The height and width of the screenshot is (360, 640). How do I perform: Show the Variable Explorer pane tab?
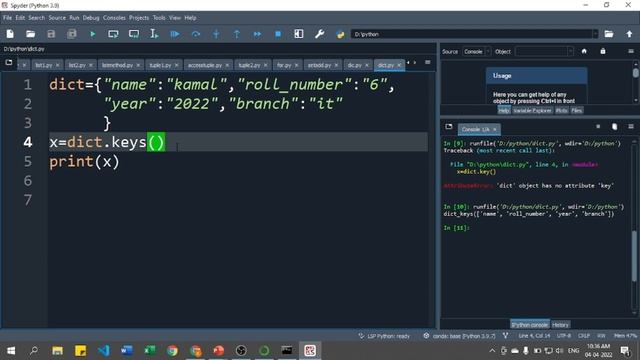[532, 111]
